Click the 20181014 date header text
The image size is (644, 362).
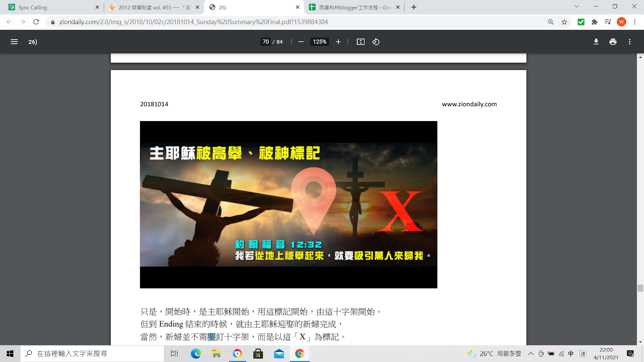click(154, 104)
